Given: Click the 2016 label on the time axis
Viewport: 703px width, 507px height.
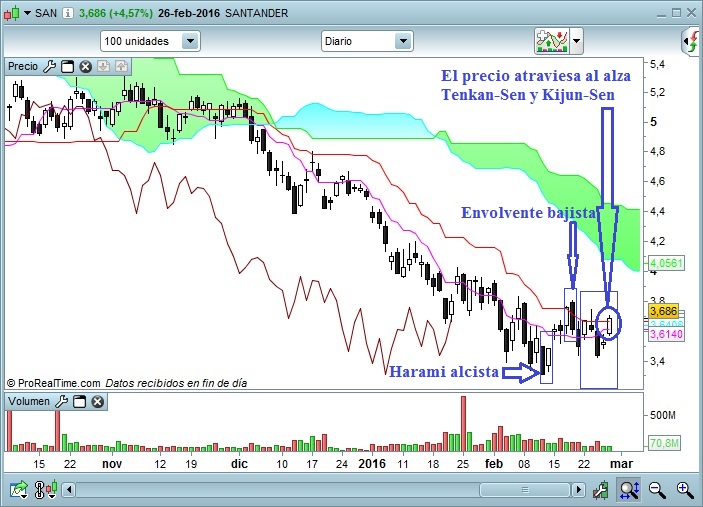Looking at the screenshot, I should [x=372, y=464].
